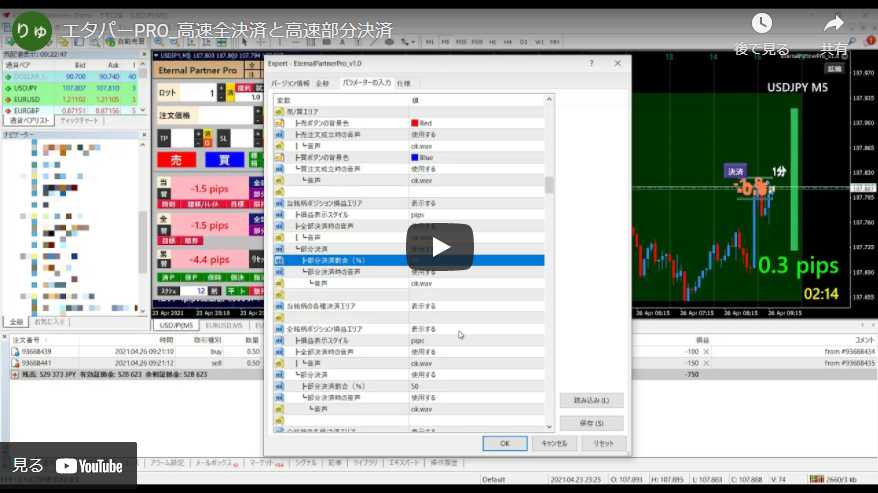Switch to the パラメーターの入力 tab
Screen dimensions: 878x493
pyautogui.click(x=366, y=83)
